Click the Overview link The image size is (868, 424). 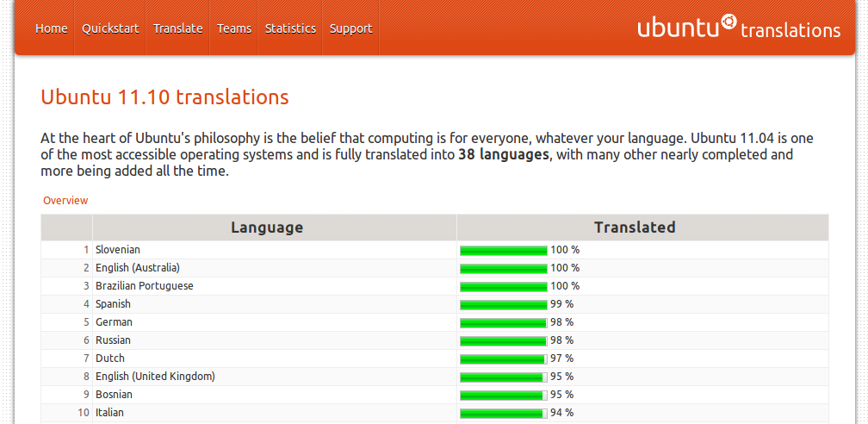click(x=65, y=201)
